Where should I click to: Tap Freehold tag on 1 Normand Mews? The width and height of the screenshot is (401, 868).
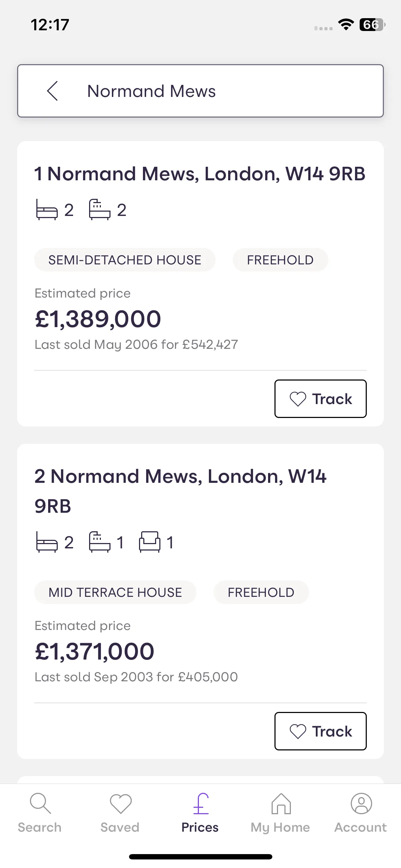pyautogui.click(x=280, y=260)
